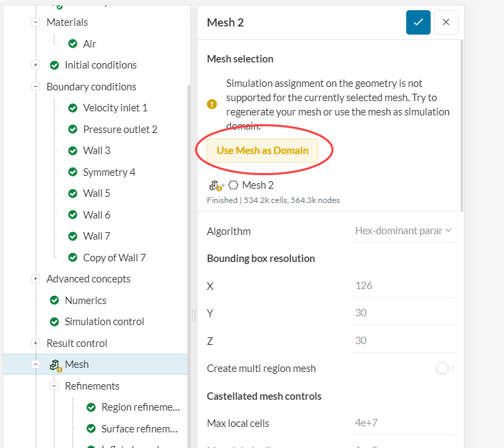Open the Algorithm dropdown
Viewport: 504px width, 448px height.
point(403,231)
